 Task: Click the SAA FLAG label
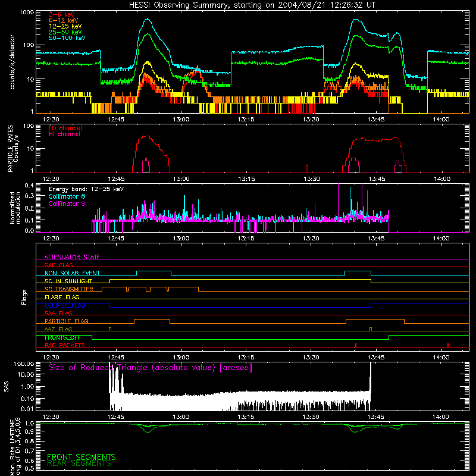(x=58, y=313)
